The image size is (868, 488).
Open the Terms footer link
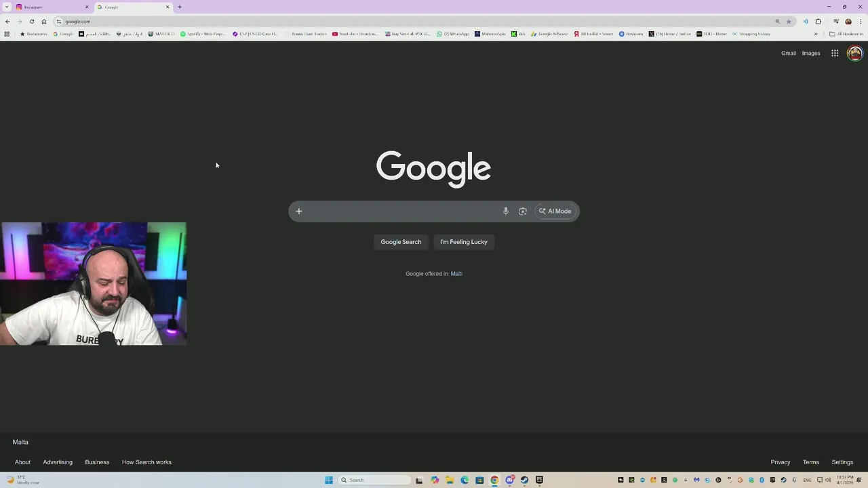[x=811, y=462]
